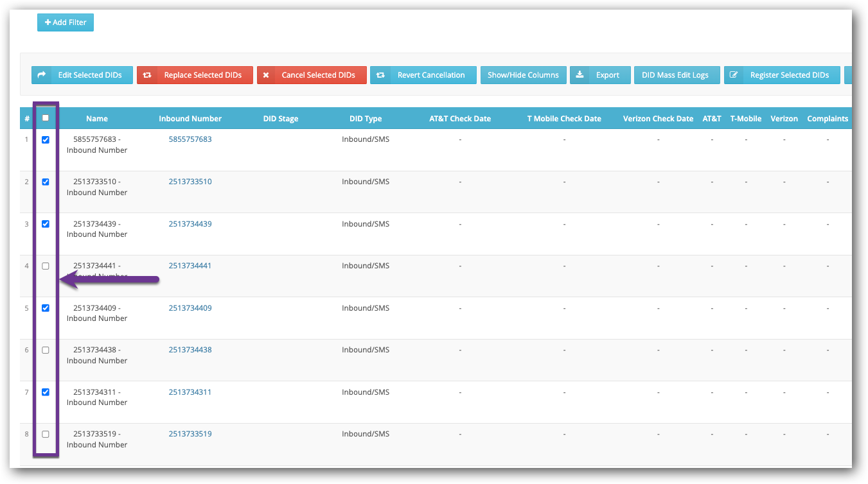Sort by Inbound Number column header
The height and width of the screenshot is (484, 868).
click(x=190, y=119)
